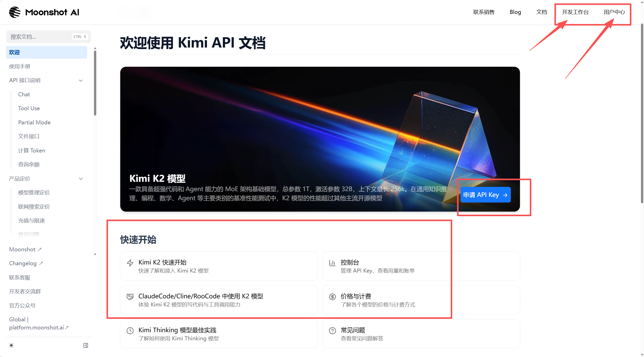Select 查询余额 in the sidebar

point(29,164)
